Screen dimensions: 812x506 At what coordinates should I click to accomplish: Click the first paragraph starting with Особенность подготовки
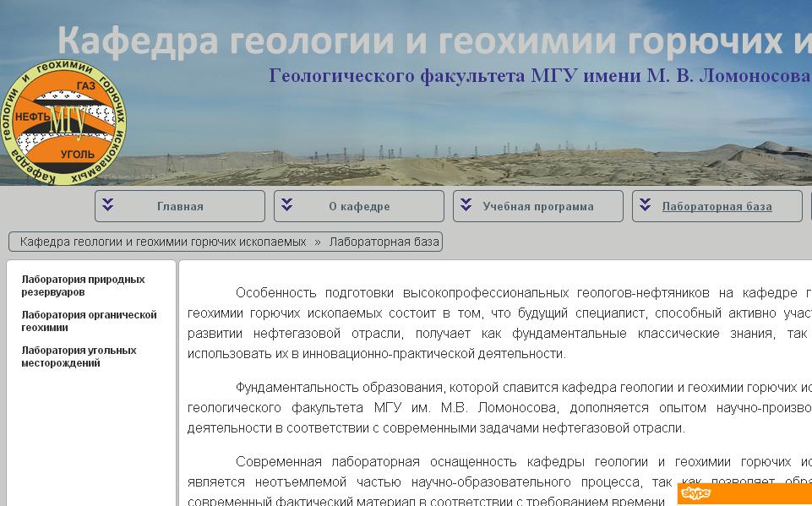point(499,324)
